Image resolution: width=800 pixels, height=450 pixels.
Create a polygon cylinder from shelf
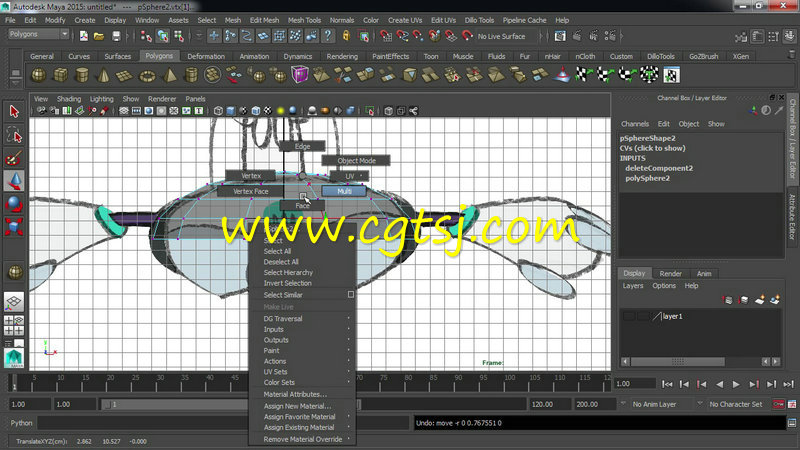point(82,76)
